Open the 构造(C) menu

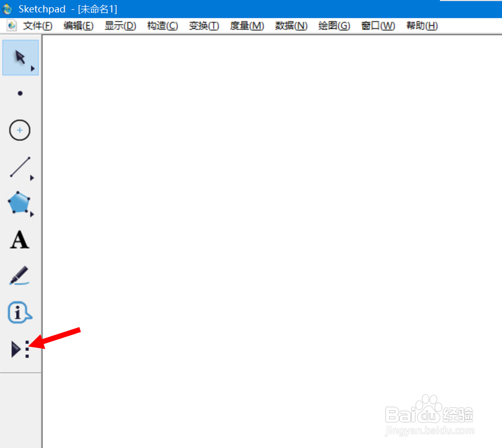[x=163, y=26]
